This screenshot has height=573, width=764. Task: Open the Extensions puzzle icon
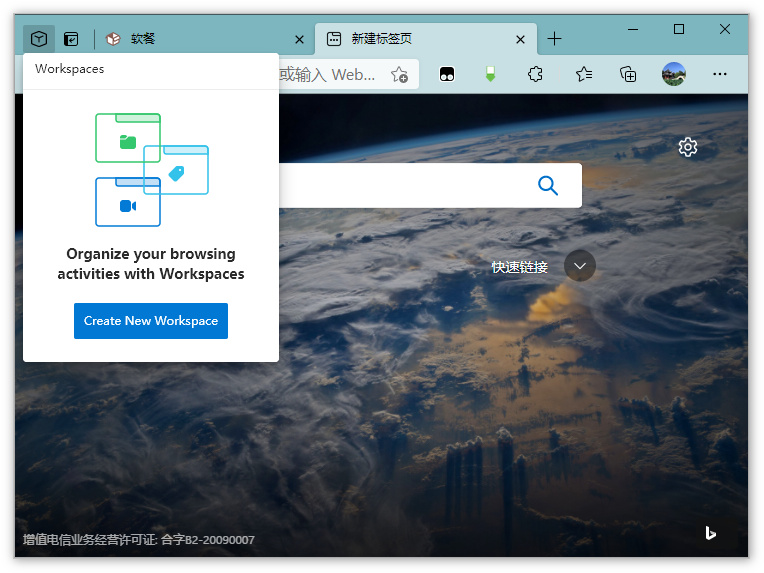[535, 74]
